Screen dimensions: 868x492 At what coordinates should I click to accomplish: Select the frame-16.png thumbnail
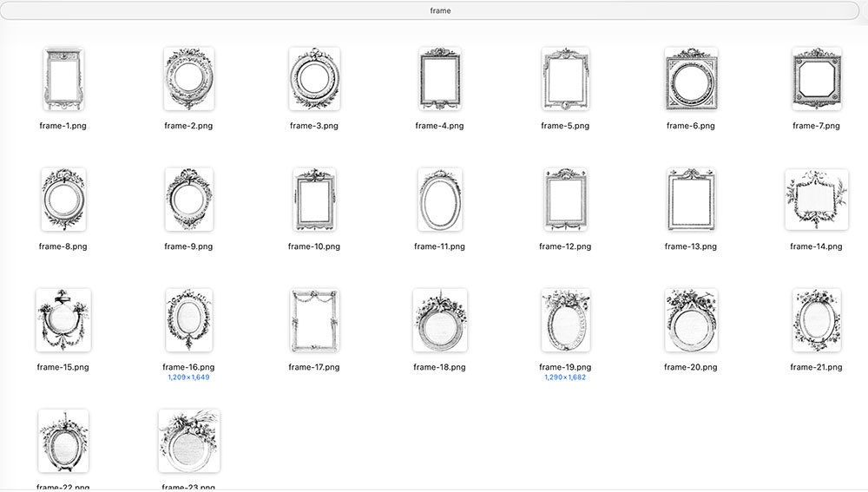click(x=188, y=320)
